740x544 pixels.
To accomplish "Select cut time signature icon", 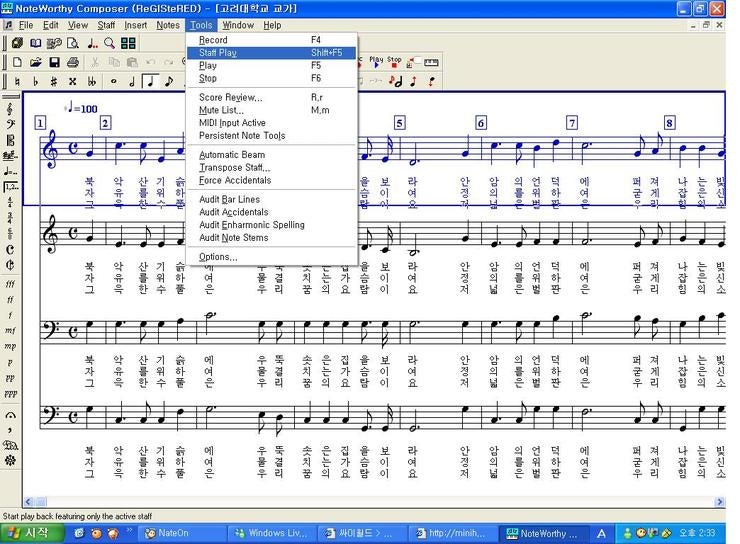I will pyautogui.click(x=10, y=265).
